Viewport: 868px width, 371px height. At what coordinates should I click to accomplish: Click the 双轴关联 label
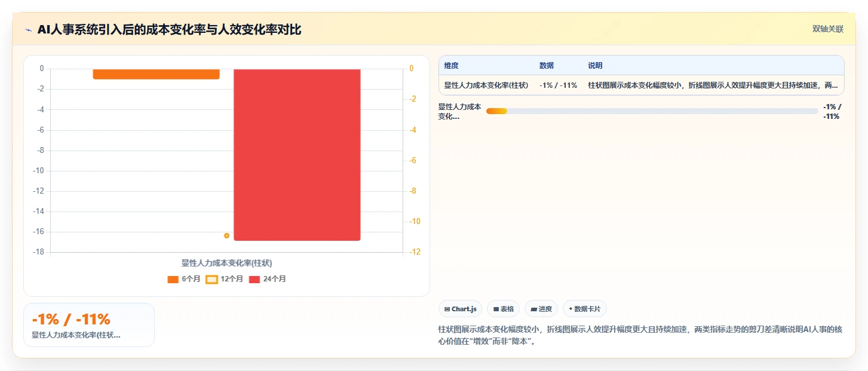(x=827, y=29)
